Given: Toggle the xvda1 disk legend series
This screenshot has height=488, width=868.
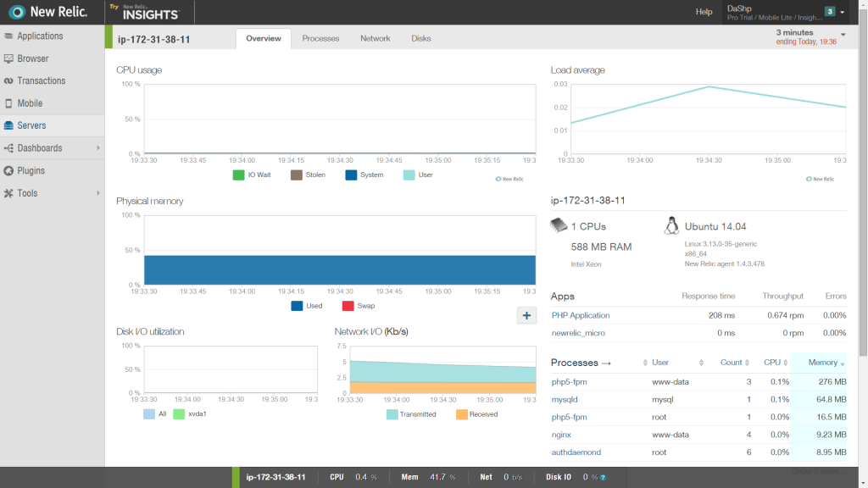Looking at the screenshot, I should click(190, 413).
